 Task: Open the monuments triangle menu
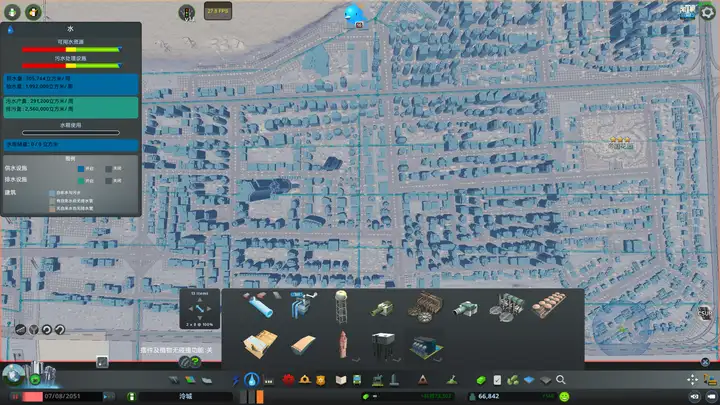(x=422, y=380)
